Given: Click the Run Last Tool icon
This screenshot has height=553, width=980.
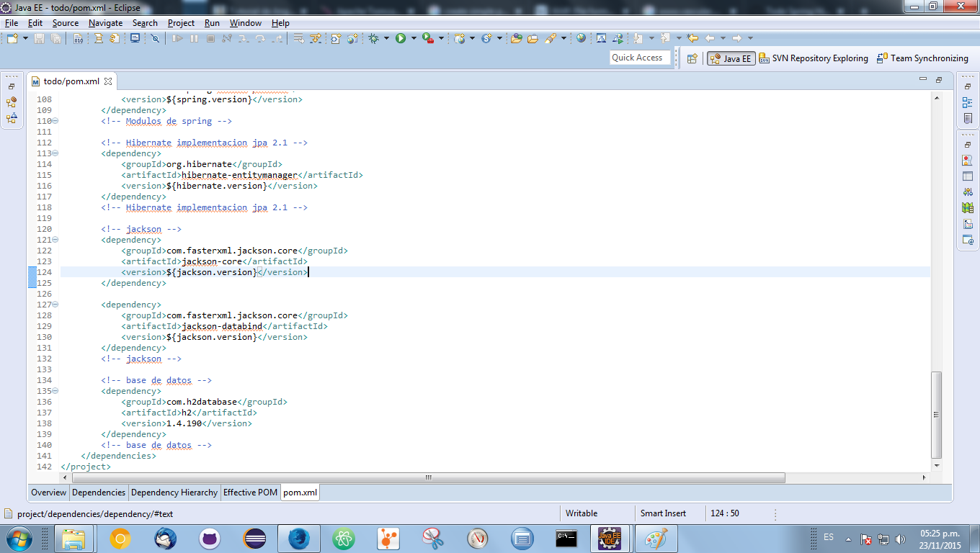Looking at the screenshot, I should coord(428,38).
